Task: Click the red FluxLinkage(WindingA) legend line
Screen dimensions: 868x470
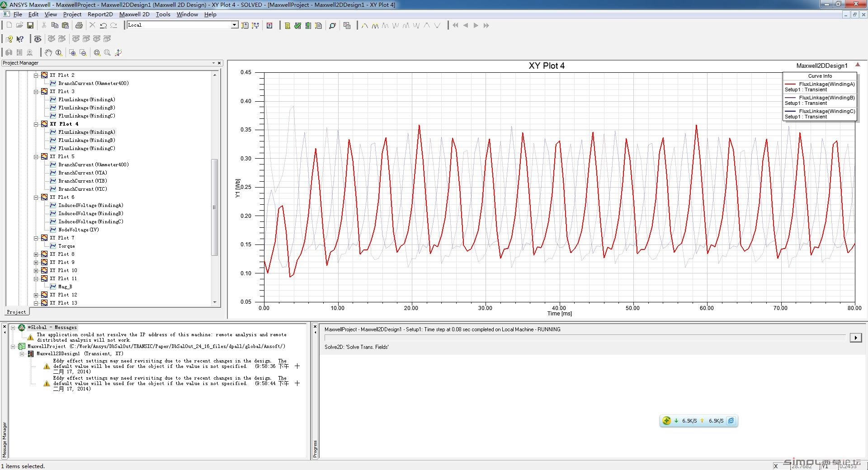Action: (790, 84)
